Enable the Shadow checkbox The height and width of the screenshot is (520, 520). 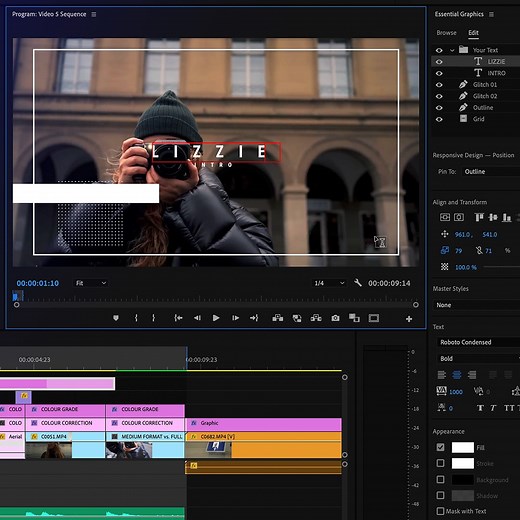pos(440,495)
